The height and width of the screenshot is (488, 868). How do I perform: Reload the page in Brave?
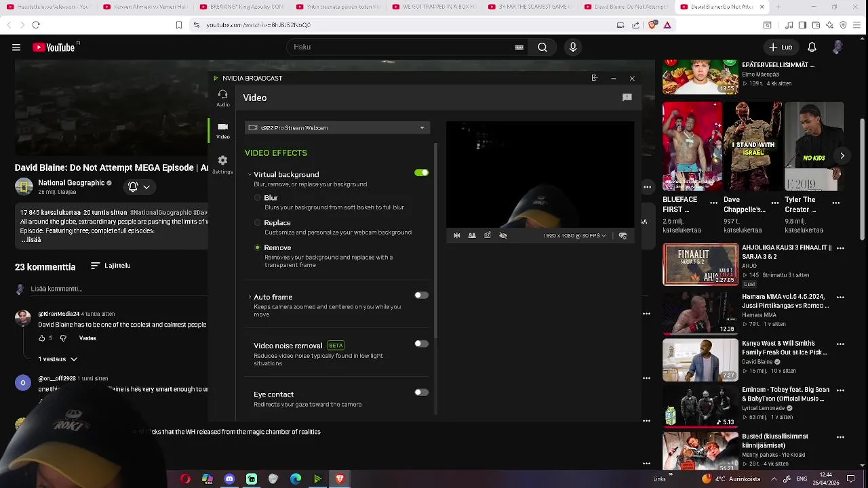tap(36, 25)
